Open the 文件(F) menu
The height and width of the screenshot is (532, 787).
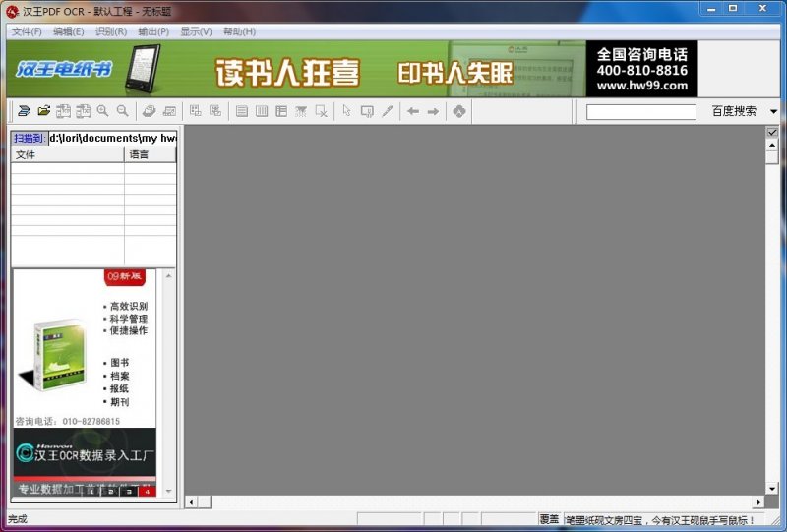(x=27, y=31)
